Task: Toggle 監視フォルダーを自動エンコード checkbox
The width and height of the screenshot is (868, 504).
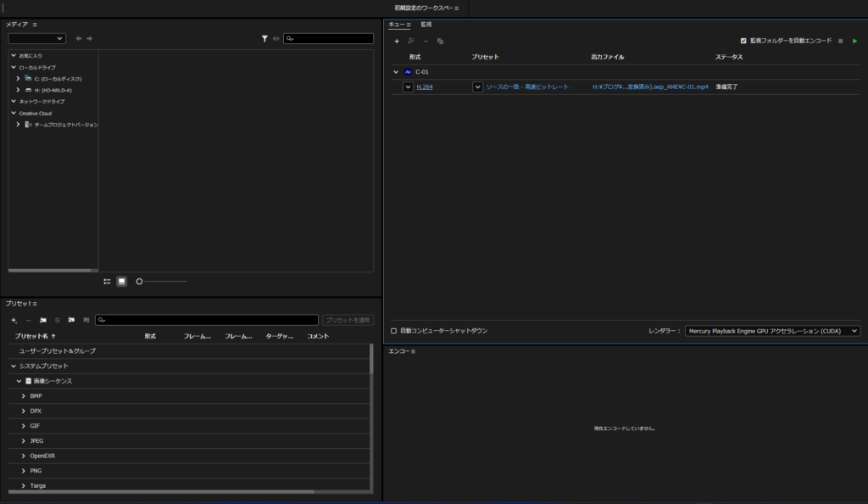Action: point(743,41)
